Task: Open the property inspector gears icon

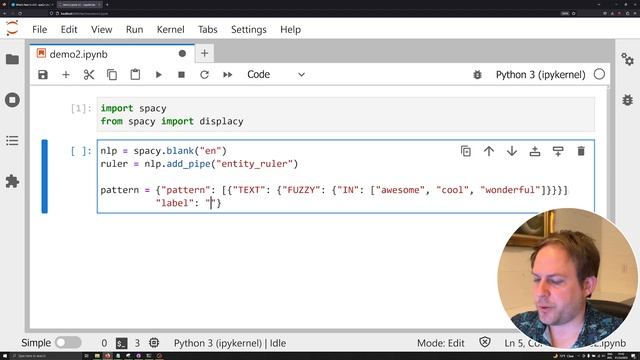Action: (x=627, y=60)
